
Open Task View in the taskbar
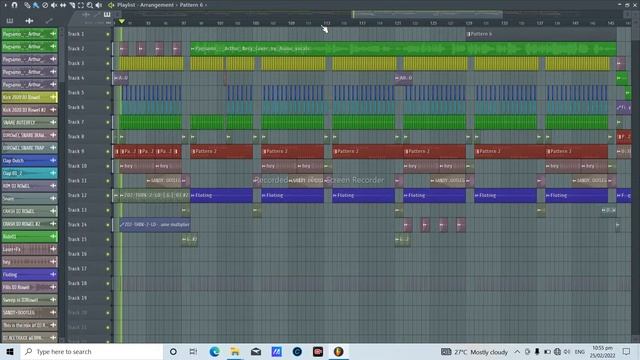pos(193,352)
